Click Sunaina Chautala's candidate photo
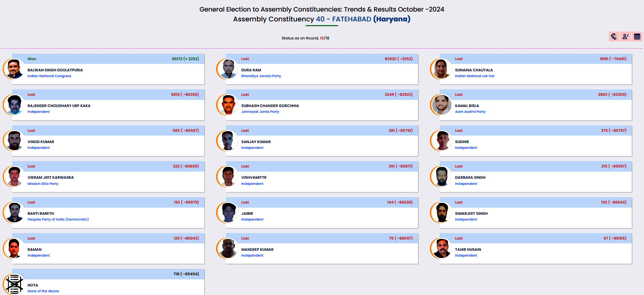The height and width of the screenshot is (295, 644). (442, 69)
